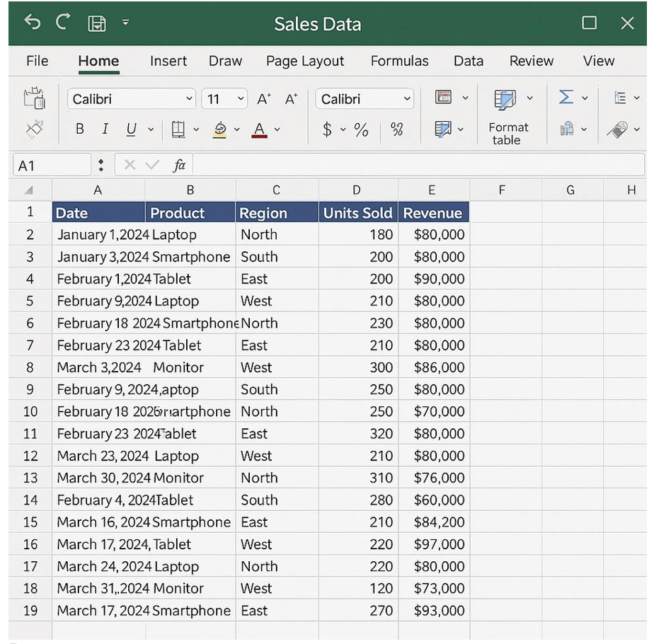Switch to the View tab
This screenshot has width=671, height=644.
599,61
